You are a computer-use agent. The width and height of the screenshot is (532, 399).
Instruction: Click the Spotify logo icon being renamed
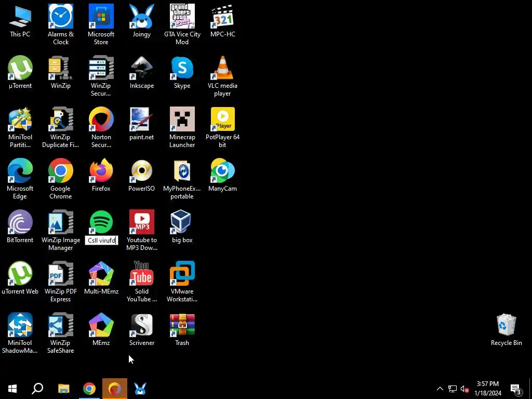[x=101, y=222]
